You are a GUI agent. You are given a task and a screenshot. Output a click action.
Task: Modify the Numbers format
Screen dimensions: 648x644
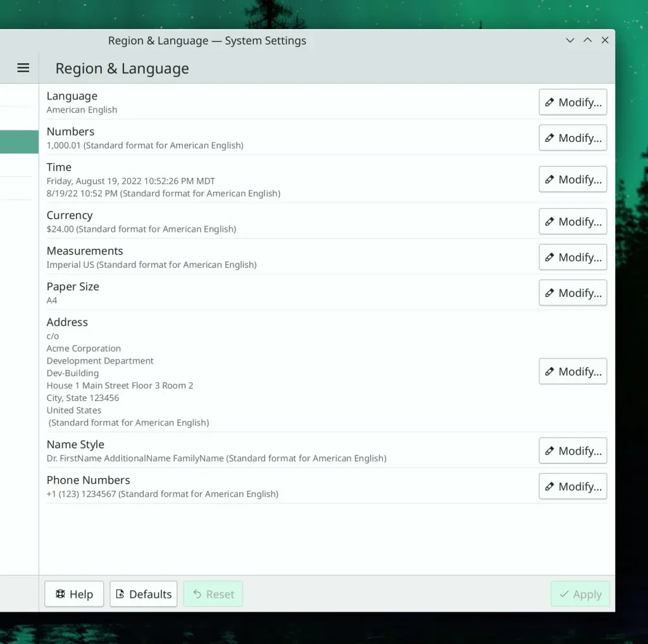coord(573,137)
